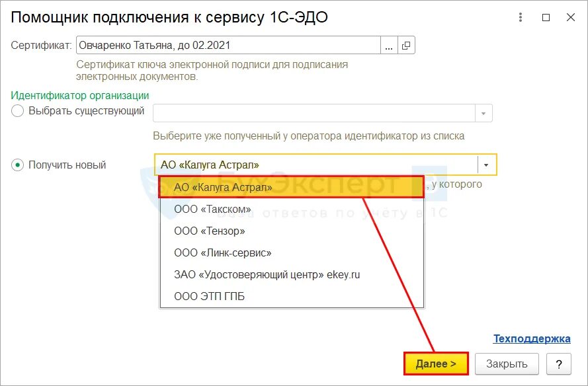Open help with the ? button

(x=559, y=364)
